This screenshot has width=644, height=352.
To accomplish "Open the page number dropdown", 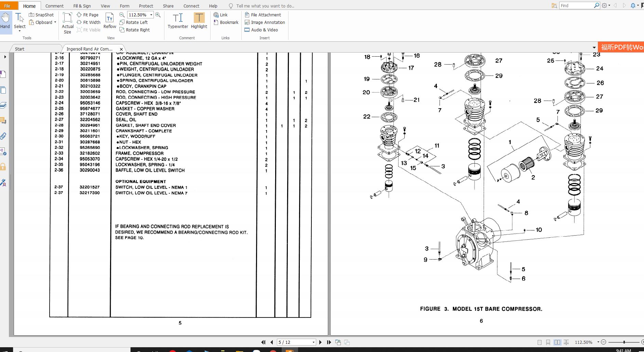I will [x=313, y=342].
